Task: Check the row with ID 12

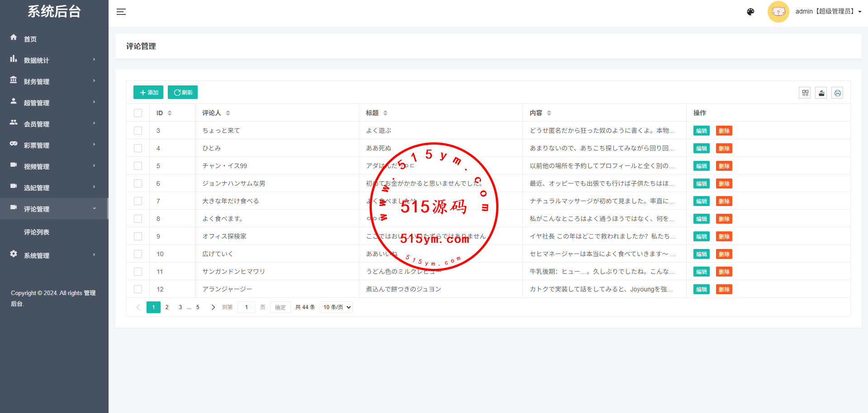Action: pos(138,289)
